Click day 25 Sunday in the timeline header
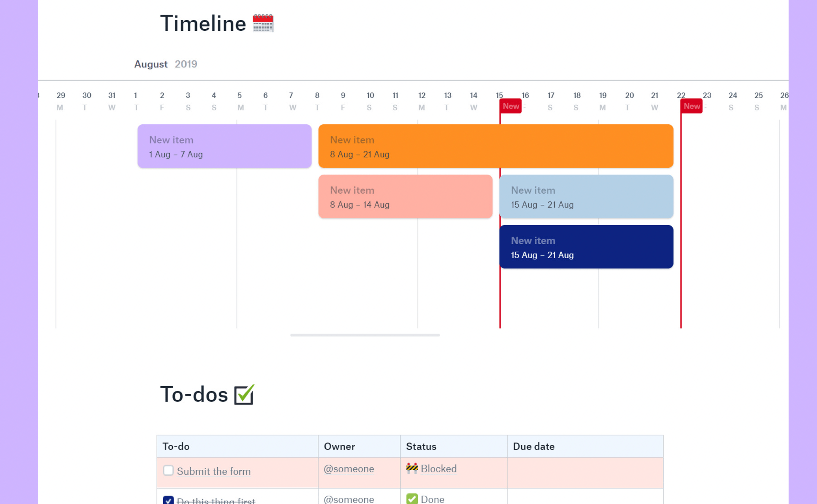The image size is (817, 504). (x=758, y=101)
